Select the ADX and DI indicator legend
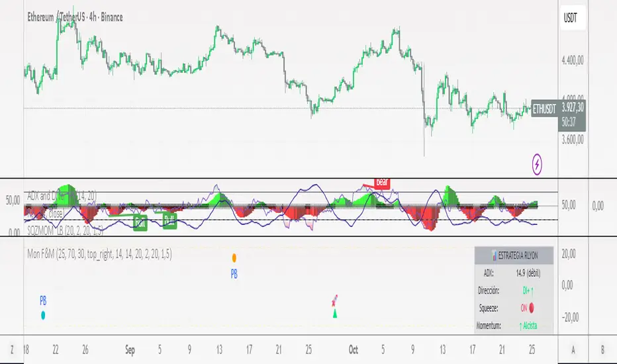 [x=62, y=196]
